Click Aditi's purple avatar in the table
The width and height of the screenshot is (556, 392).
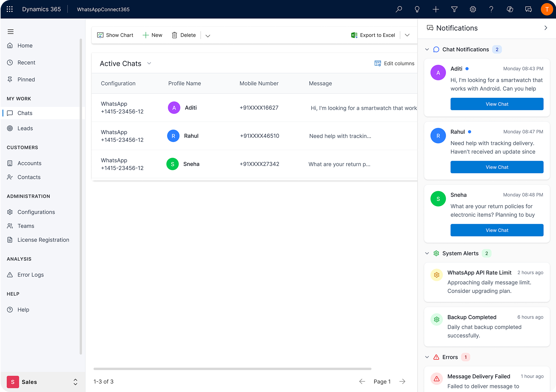point(174,108)
